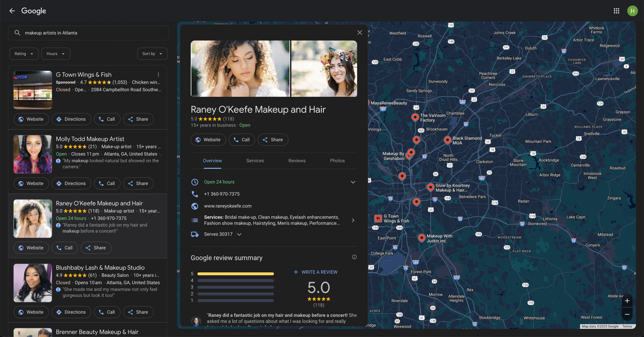Open the Hours filter dropdown

[x=56, y=54]
